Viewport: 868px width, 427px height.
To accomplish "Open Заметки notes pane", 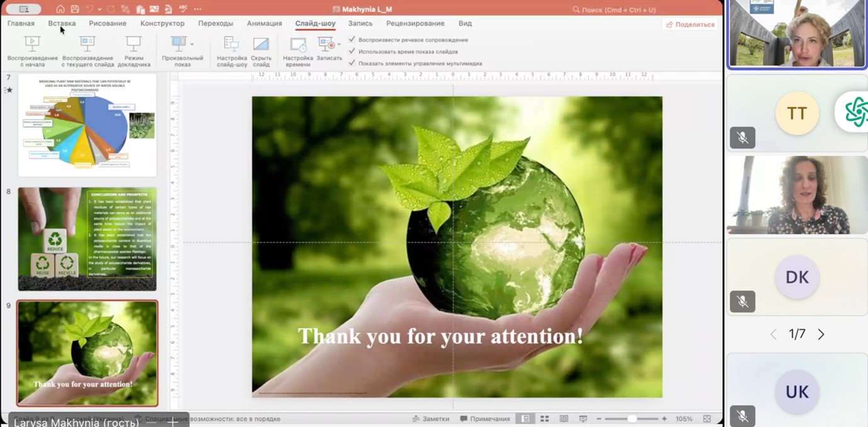I will pyautogui.click(x=431, y=419).
